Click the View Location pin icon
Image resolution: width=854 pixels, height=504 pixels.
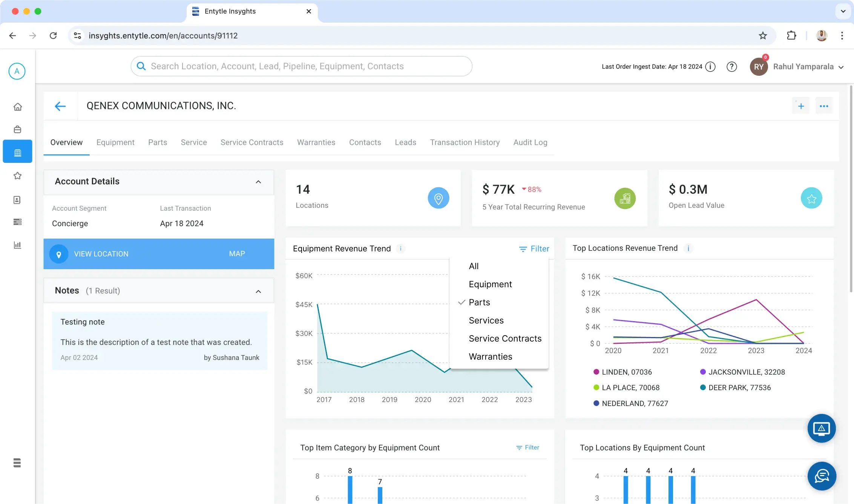59,254
